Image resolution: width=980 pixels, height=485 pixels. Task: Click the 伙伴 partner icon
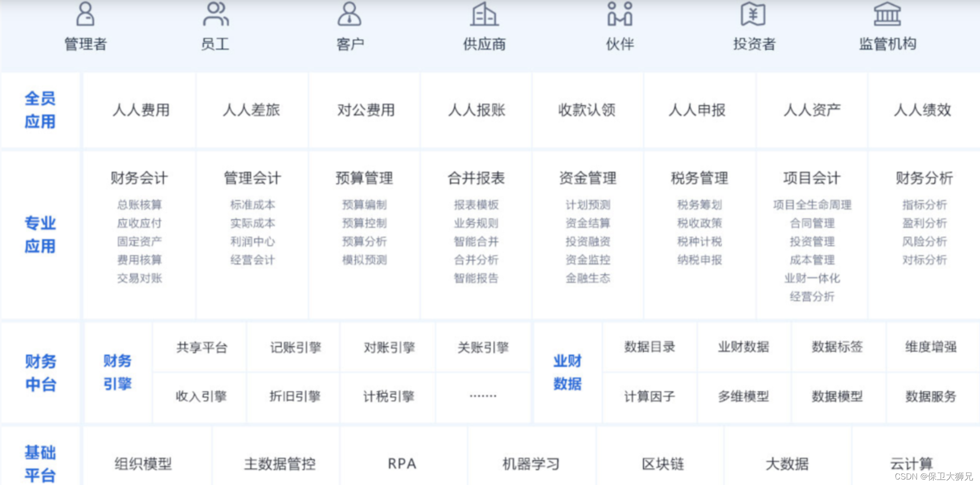pyautogui.click(x=619, y=14)
